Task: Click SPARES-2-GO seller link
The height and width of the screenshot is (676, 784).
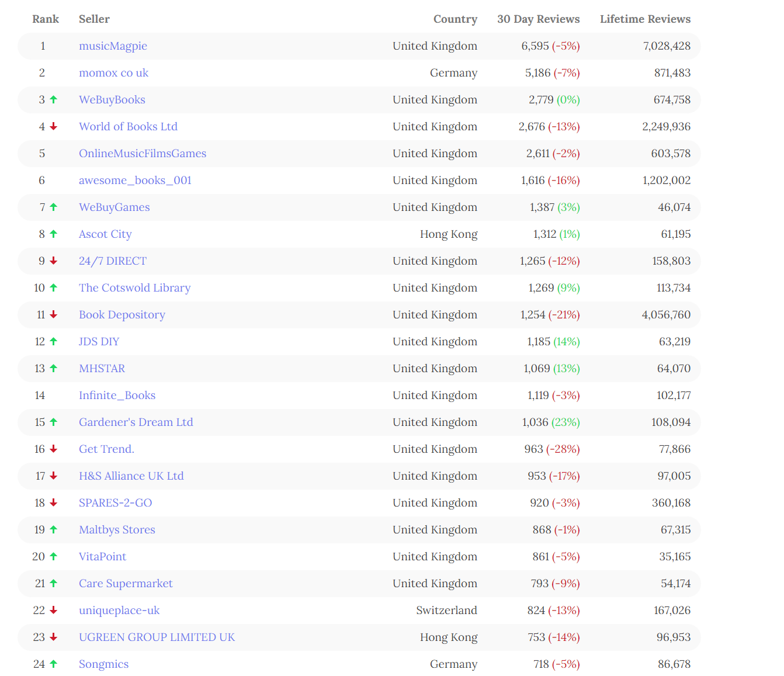Action: (x=115, y=503)
